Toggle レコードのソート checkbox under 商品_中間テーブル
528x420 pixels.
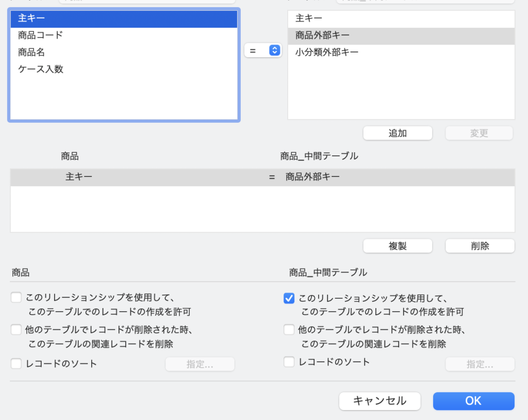[289, 362]
